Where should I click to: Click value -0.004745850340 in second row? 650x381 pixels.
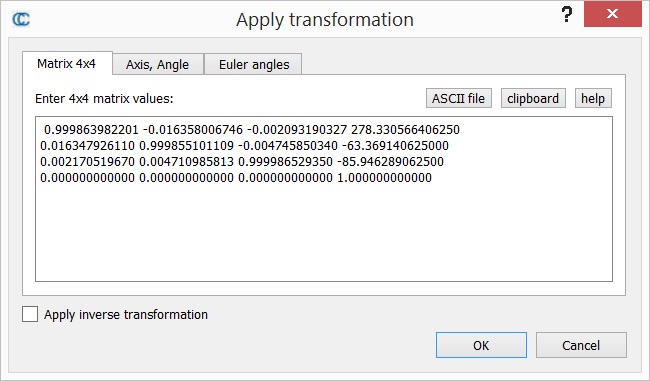pyautogui.click(x=288, y=146)
